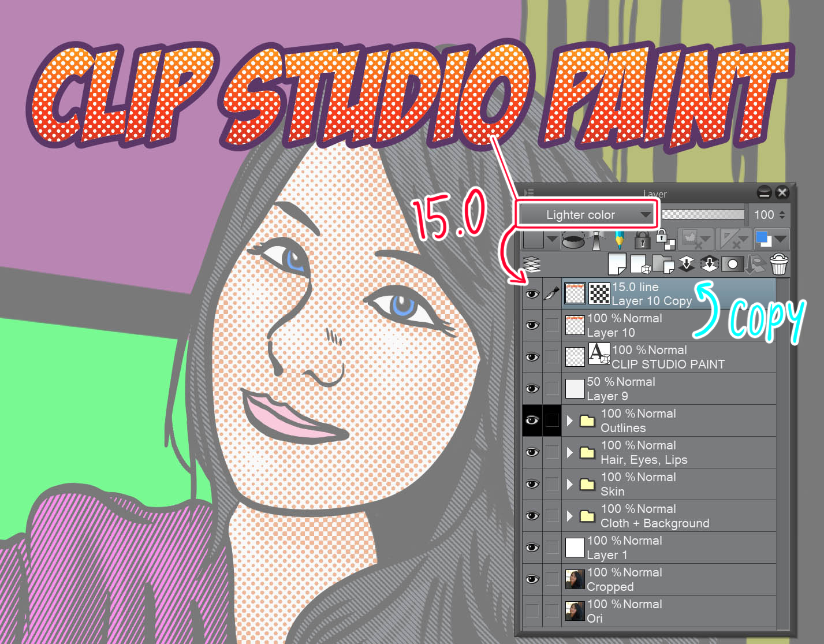Select the Layer 10 row
Viewport: 824px width, 644px height.
click(x=669, y=325)
